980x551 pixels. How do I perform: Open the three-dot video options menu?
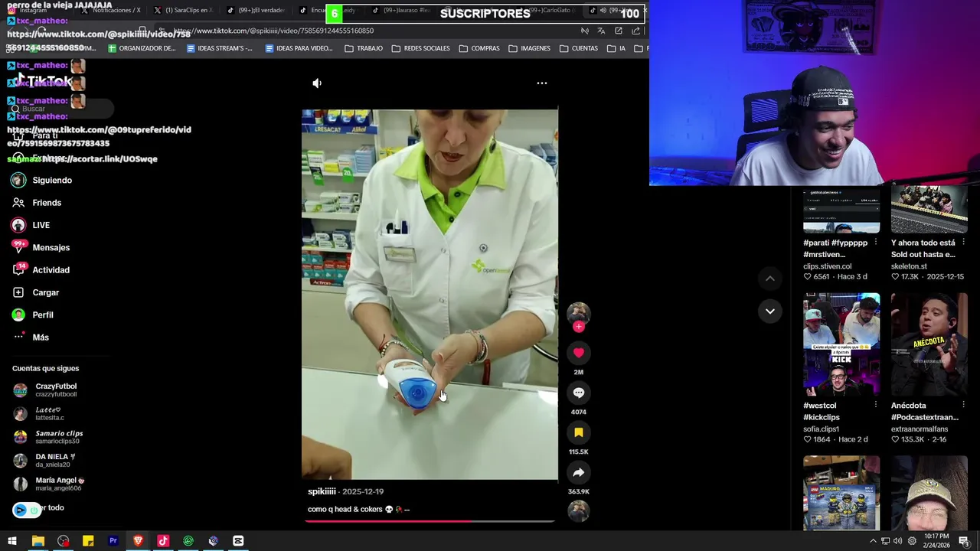[541, 83]
